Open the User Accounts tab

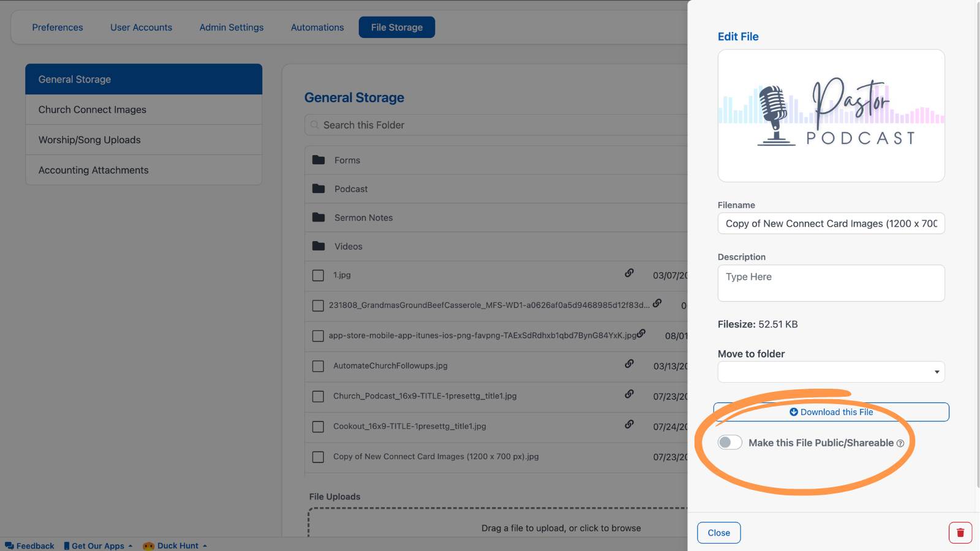pyautogui.click(x=141, y=28)
